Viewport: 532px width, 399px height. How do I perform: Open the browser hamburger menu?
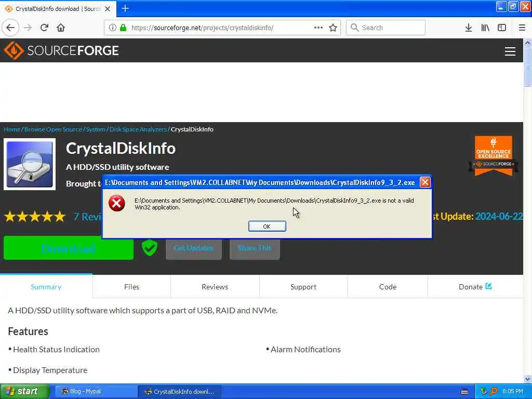tap(522, 28)
